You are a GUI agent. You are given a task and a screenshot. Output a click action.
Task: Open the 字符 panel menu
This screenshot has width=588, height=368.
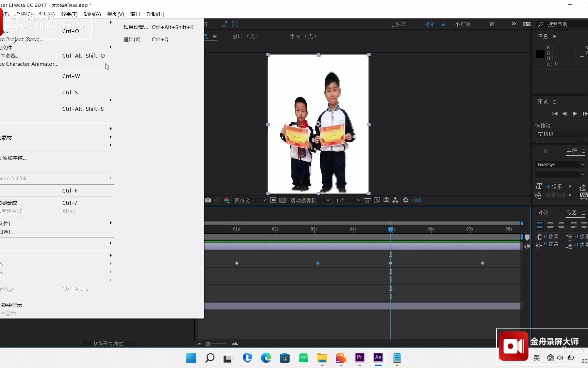(x=584, y=151)
